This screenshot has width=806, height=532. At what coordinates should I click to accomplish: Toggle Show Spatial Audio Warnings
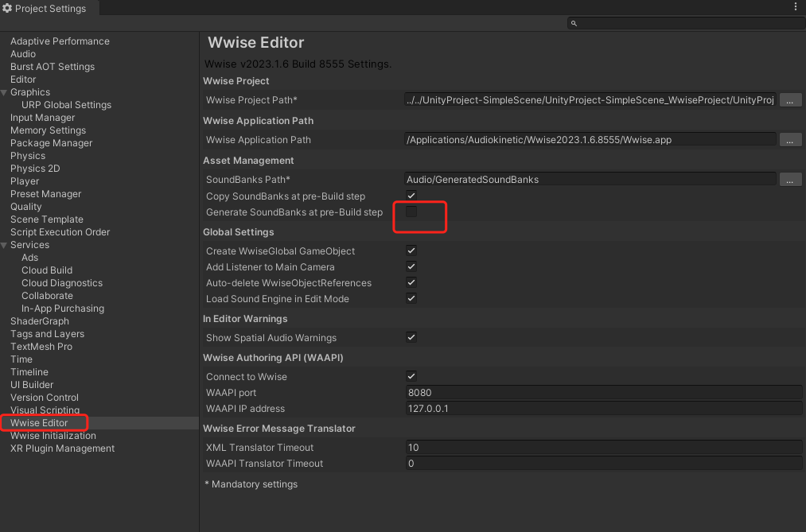411,337
